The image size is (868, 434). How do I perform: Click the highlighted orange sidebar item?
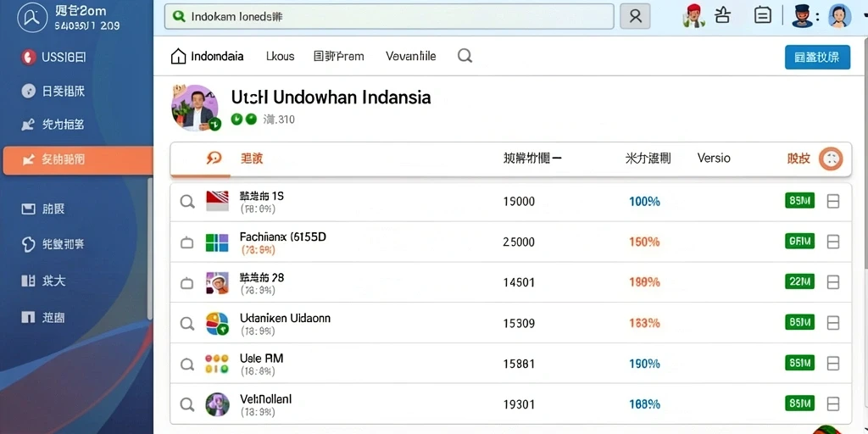(77, 160)
